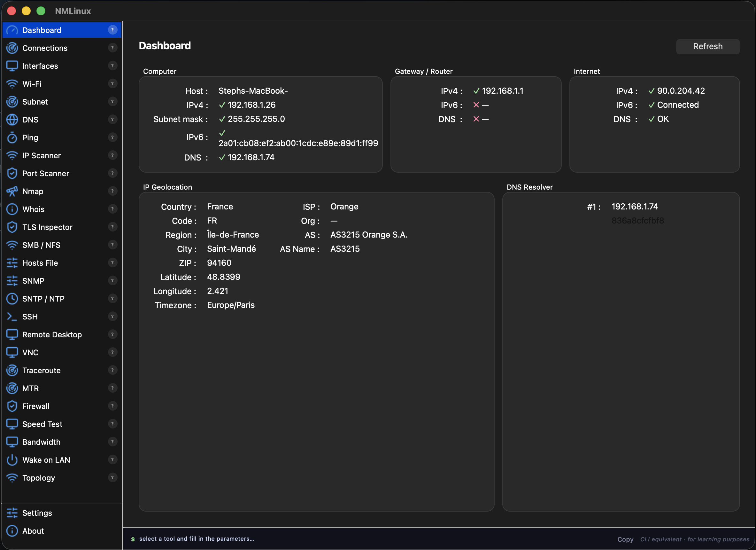Select latitude value 48.8399
This screenshot has height=550, width=756.
tap(223, 277)
